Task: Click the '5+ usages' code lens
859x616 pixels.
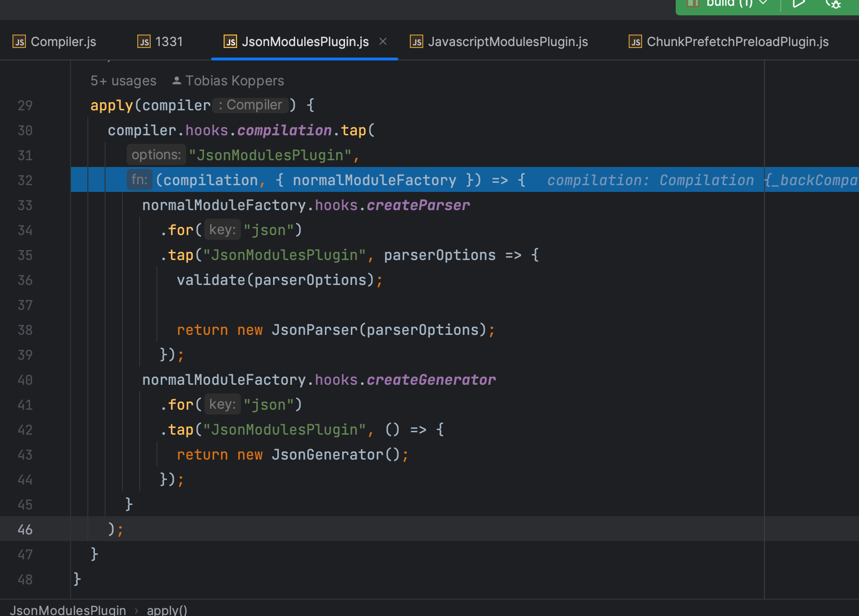Action: click(123, 81)
